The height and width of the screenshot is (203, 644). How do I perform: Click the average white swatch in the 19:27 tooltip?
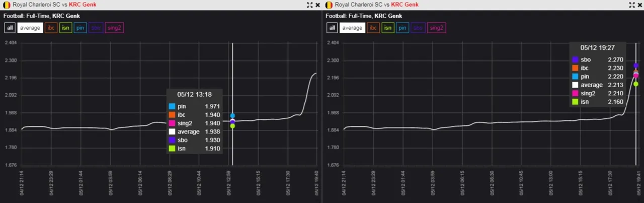(x=576, y=85)
